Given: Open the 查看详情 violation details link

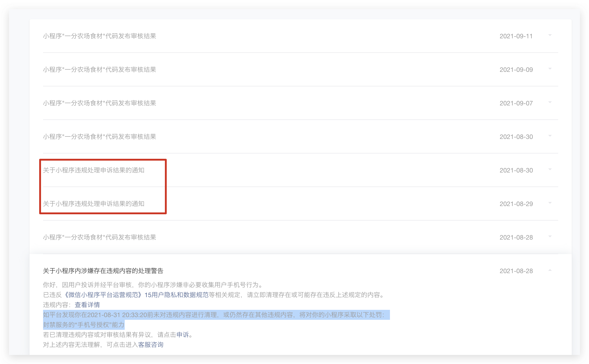Looking at the screenshot, I should [x=87, y=305].
